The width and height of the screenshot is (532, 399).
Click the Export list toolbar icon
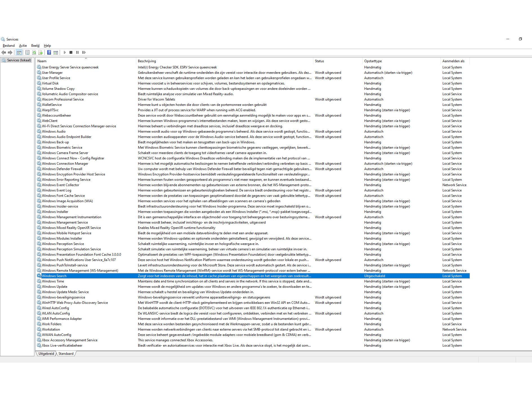point(41,52)
